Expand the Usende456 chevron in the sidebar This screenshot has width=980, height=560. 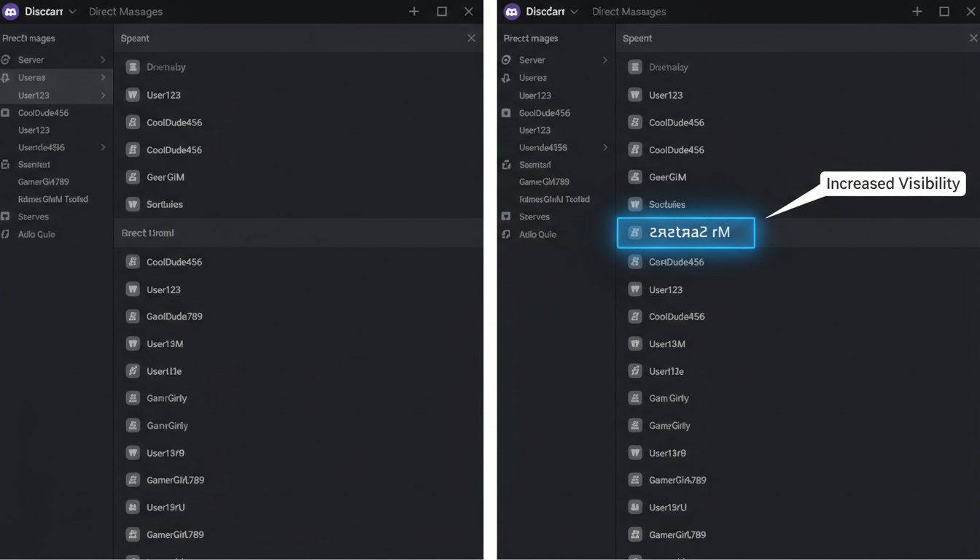104,147
